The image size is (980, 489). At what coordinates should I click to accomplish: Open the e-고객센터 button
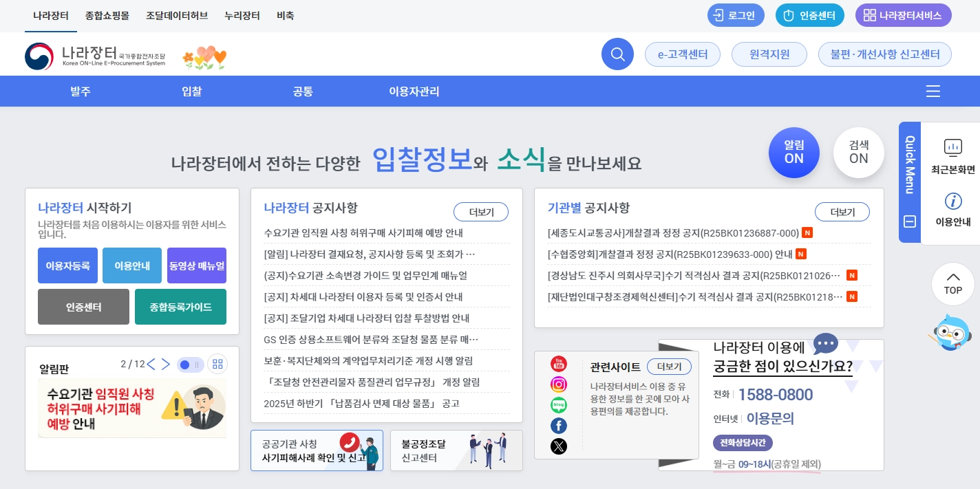tap(683, 54)
